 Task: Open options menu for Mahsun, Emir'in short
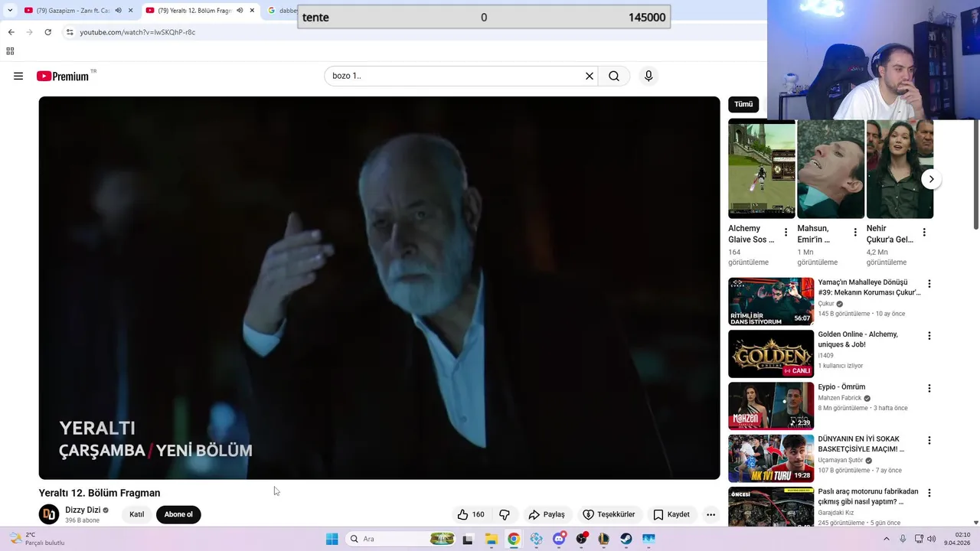(x=855, y=232)
